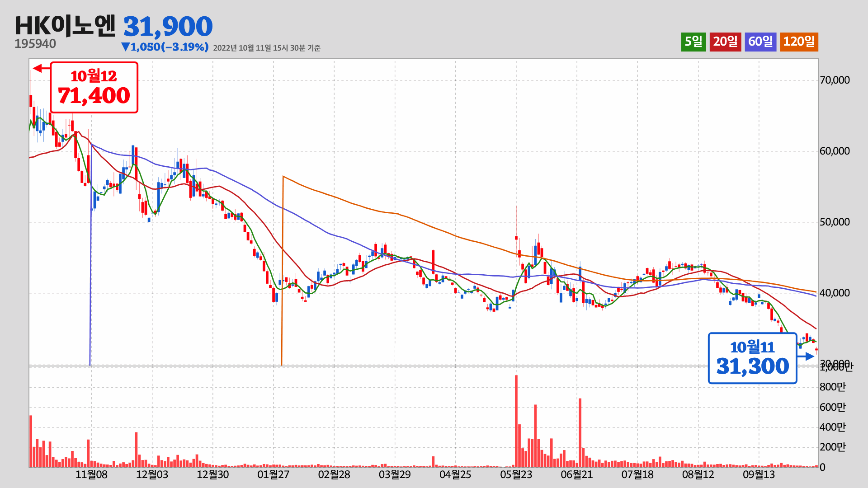
Task: Click the tallest volume bar at 05월23
Action: click(x=516, y=421)
